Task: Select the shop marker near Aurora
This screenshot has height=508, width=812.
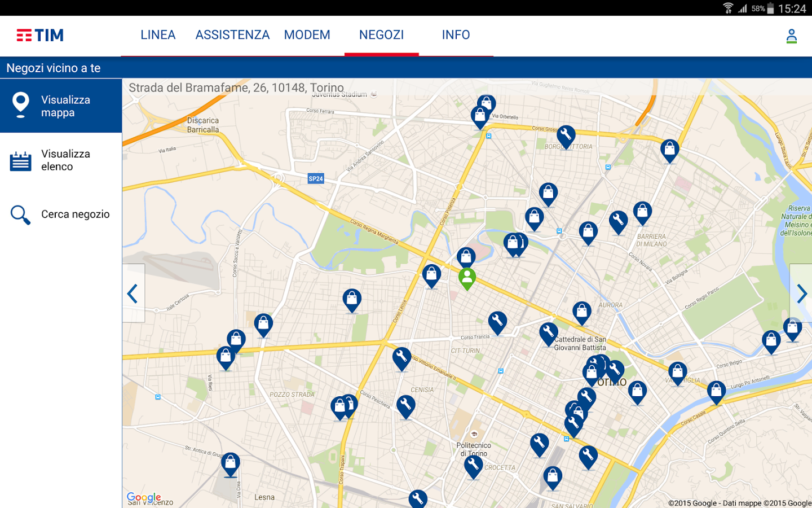Action: click(x=581, y=313)
